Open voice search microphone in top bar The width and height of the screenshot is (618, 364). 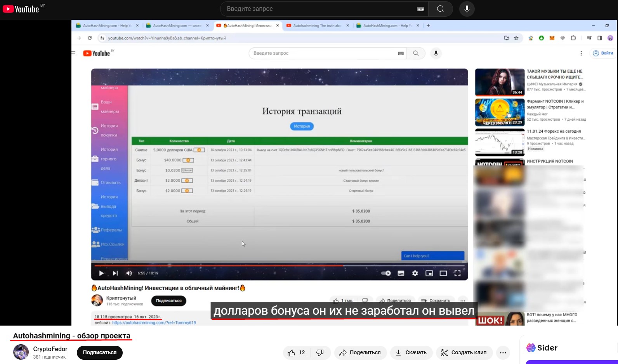tap(467, 9)
